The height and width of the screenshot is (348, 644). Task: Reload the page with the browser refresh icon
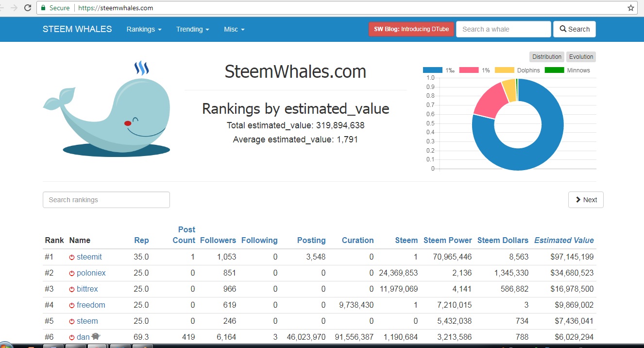pyautogui.click(x=27, y=8)
